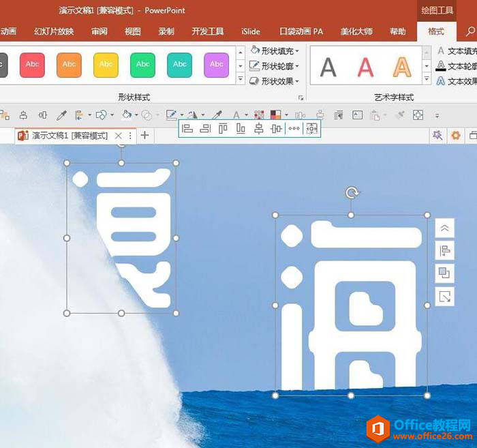
Task: Open the 视图 tab
Action: pyautogui.click(x=133, y=31)
